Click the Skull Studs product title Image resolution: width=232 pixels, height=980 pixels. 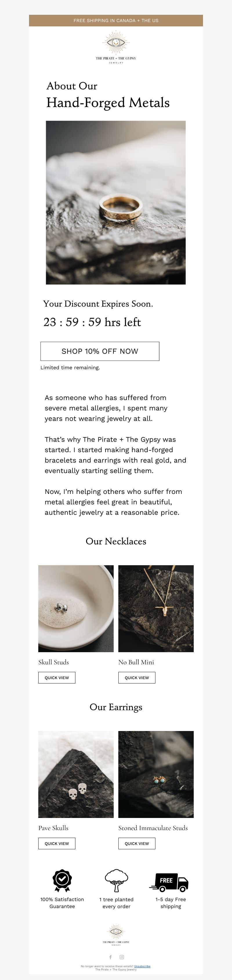[54, 662]
